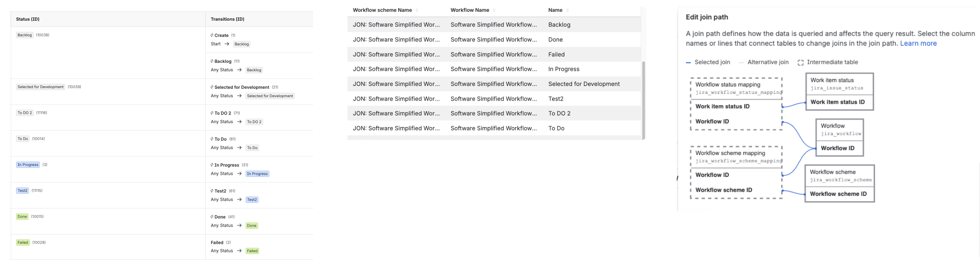This screenshot has height=266, width=980.
Task: Select the To DO 2 status lozenge (11116)
Action: [x=25, y=113]
